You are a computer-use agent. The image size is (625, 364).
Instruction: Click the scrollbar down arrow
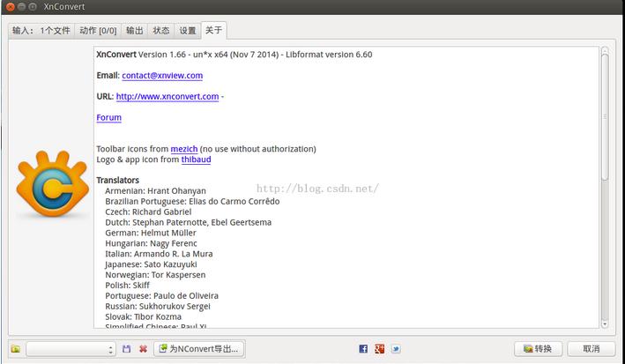tap(605, 324)
